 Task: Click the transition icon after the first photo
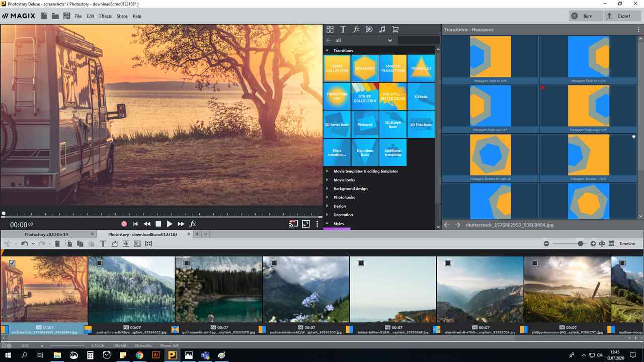(x=88, y=330)
